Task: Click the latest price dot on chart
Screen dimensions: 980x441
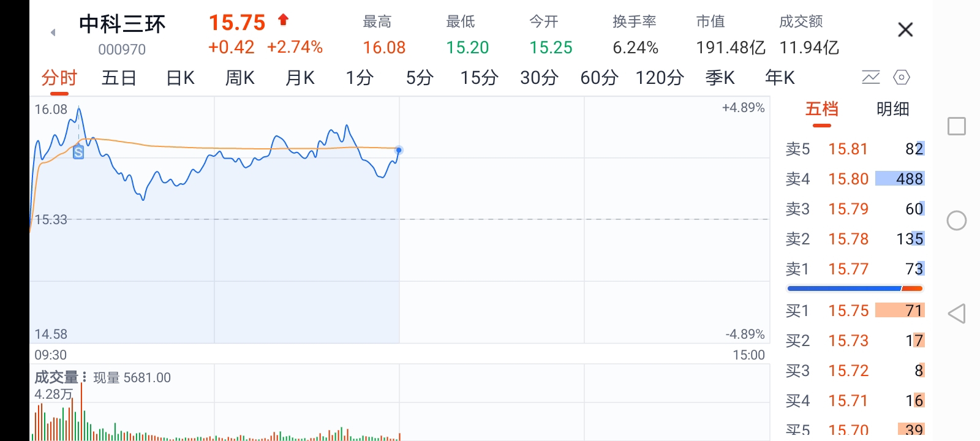Action: (x=399, y=150)
